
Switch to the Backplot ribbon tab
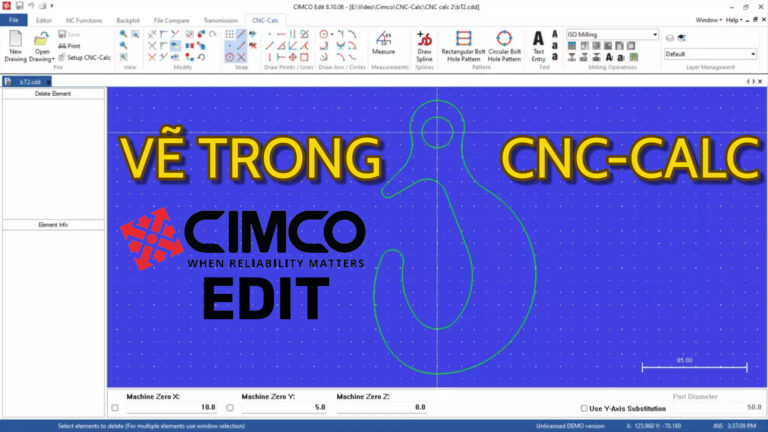128,19
